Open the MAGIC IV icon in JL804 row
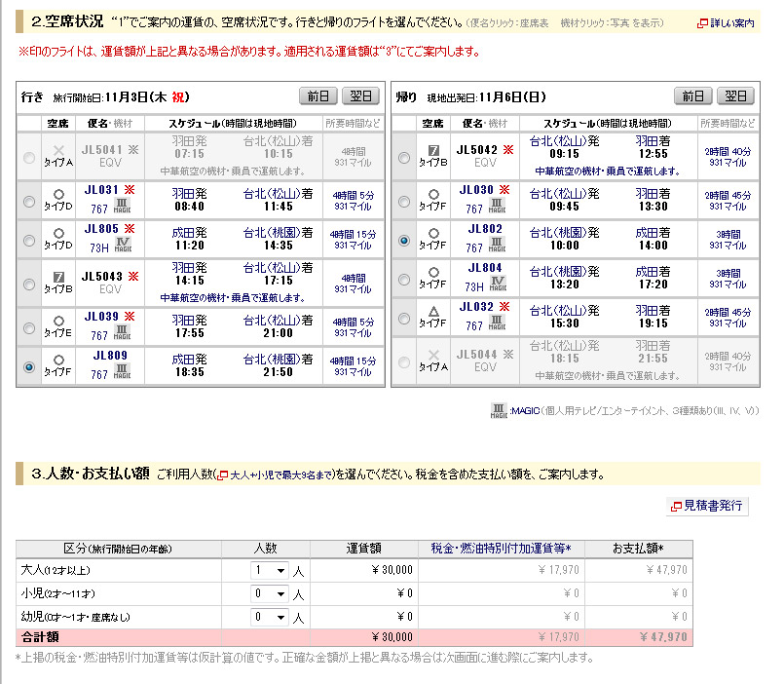Image resolution: width=784 pixels, height=684 pixels. (x=498, y=284)
